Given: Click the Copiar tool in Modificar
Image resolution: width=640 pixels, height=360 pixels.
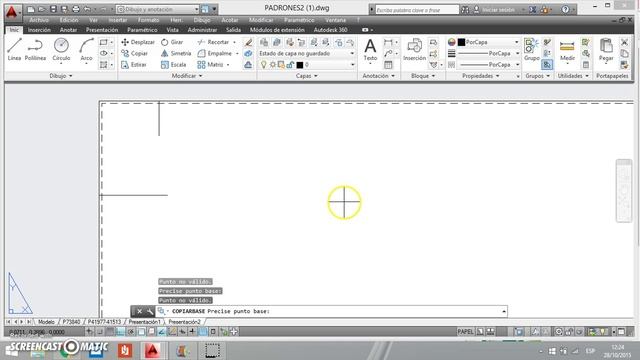Looking at the screenshot, I should pos(134,53).
